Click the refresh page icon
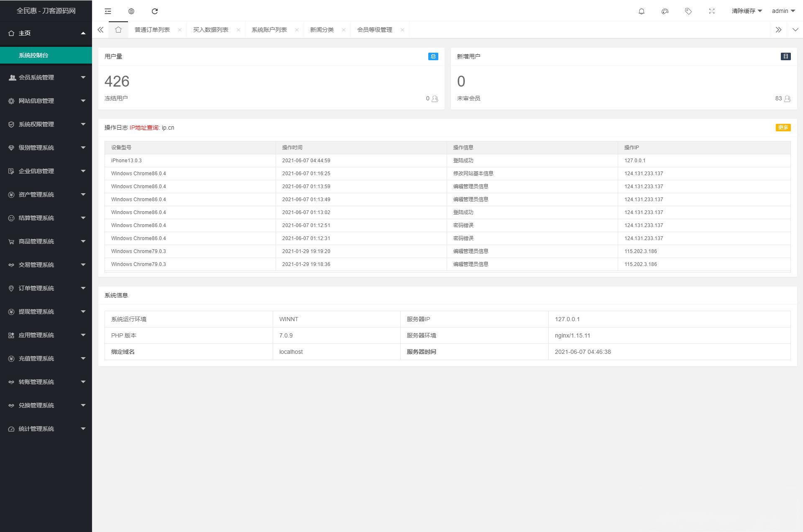The width and height of the screenshot is (803, 532). point(155,11)
